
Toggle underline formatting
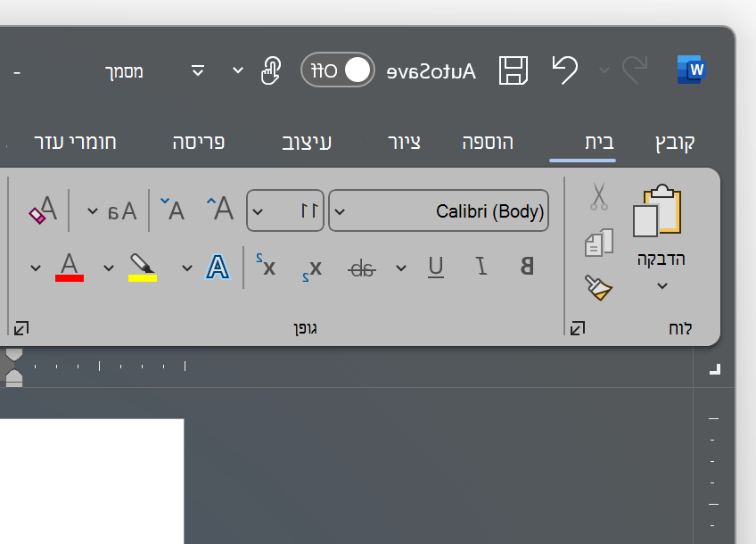436,267
